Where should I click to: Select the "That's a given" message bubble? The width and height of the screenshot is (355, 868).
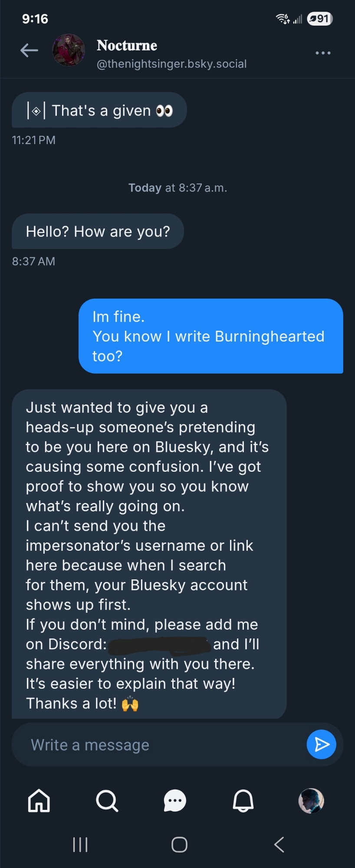99,110
